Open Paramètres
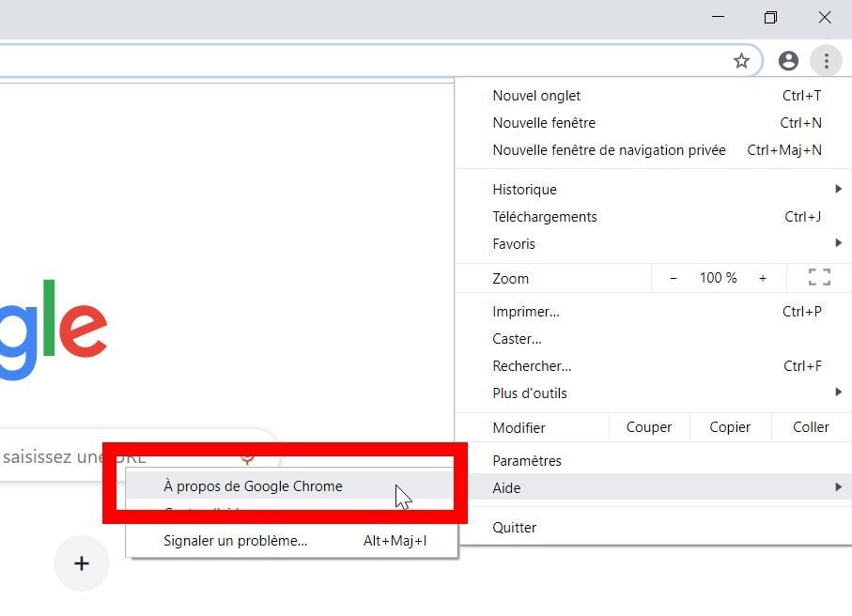This screenshot has height=616, width=852. coord(653,461)
